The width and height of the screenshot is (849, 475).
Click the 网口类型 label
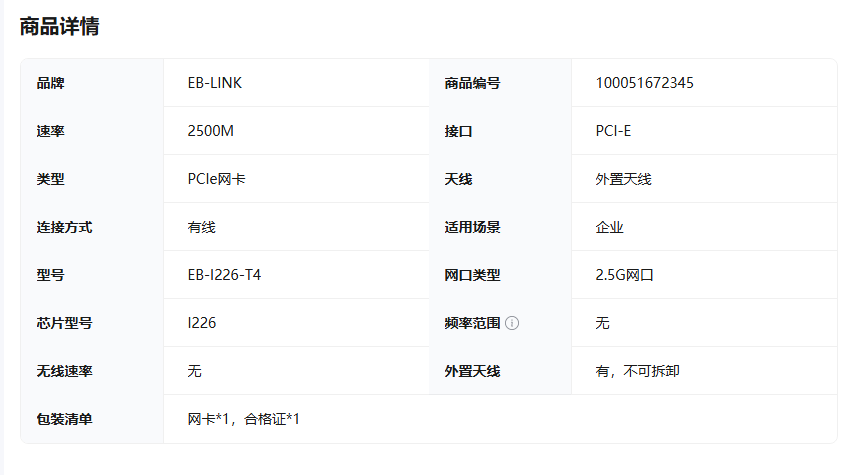472,275
